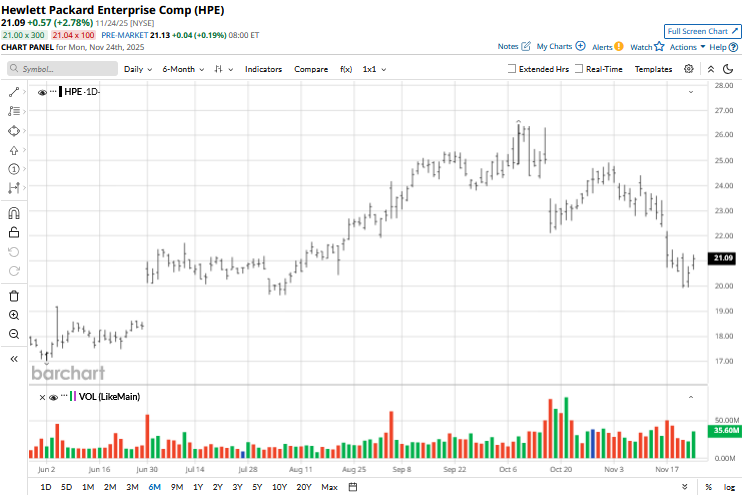Screen dimensions: 747x495
Task: Open HPE series more-options ellipsis
Action: tap(53, 91)
